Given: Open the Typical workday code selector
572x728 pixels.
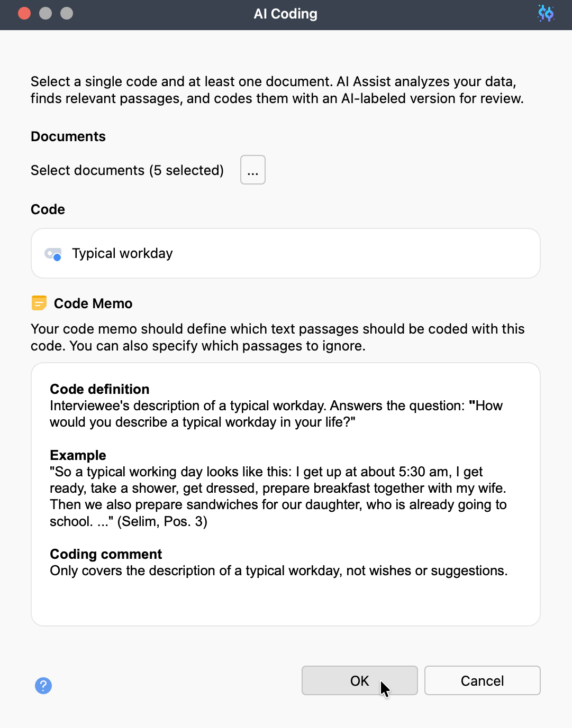Looking at the screenshot, I should tap(285, 253).
